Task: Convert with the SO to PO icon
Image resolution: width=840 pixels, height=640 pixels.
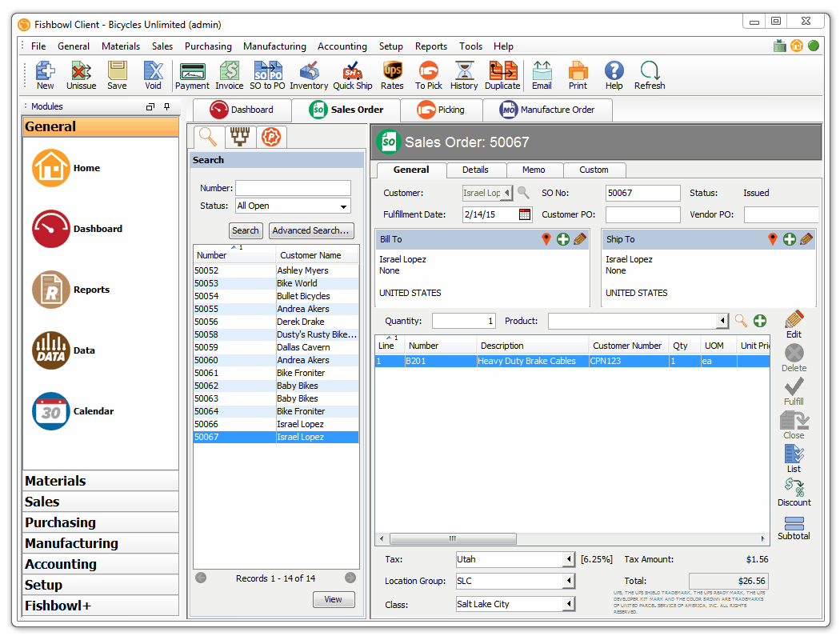Action: point(267,75)
